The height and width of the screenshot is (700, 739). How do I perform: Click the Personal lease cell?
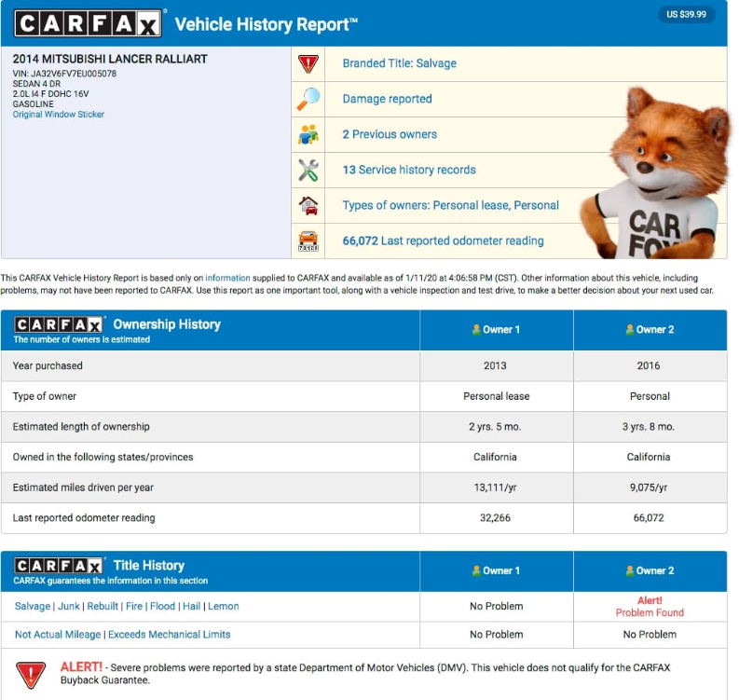[497, 396]
